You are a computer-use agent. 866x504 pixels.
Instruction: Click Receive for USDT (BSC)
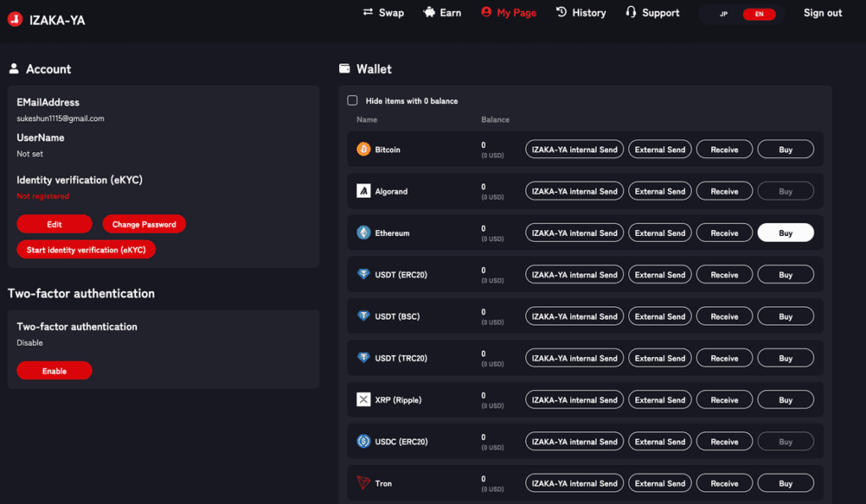(724, 316)
